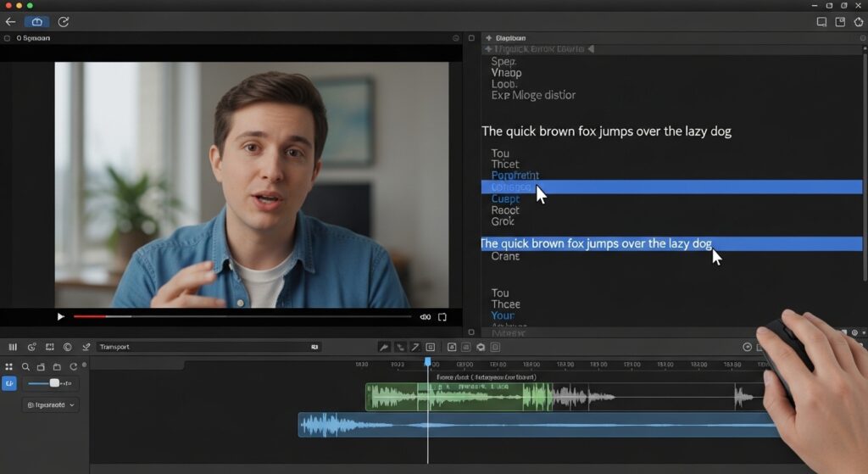Click the back arrow in the top toolbar
The height and width of the screenshot is (474, 868).
tap(11, 22)
